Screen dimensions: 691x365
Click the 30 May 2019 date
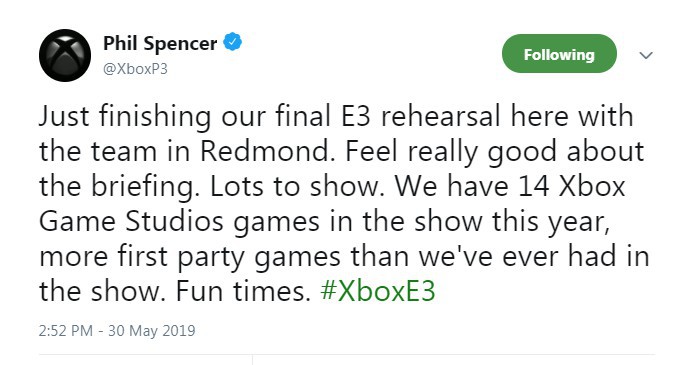pos(152,331)
